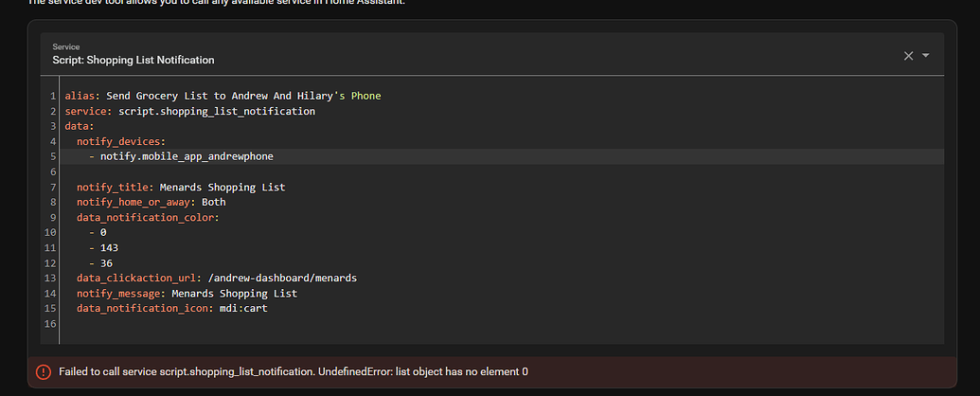The image size is (980, 396).
Task: Select the UndefinedError failure message text
Action: pos(294,371)
